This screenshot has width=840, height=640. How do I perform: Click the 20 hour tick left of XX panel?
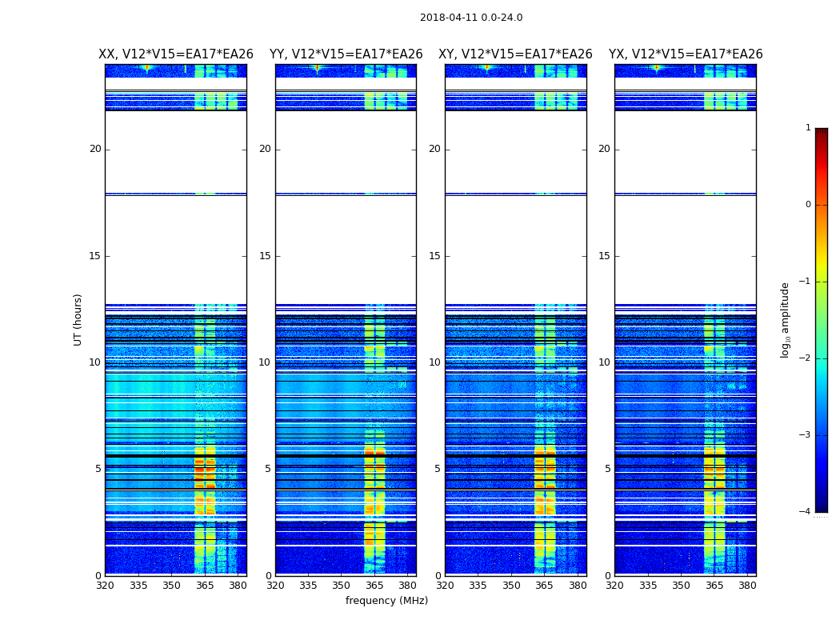coord(95,149)
